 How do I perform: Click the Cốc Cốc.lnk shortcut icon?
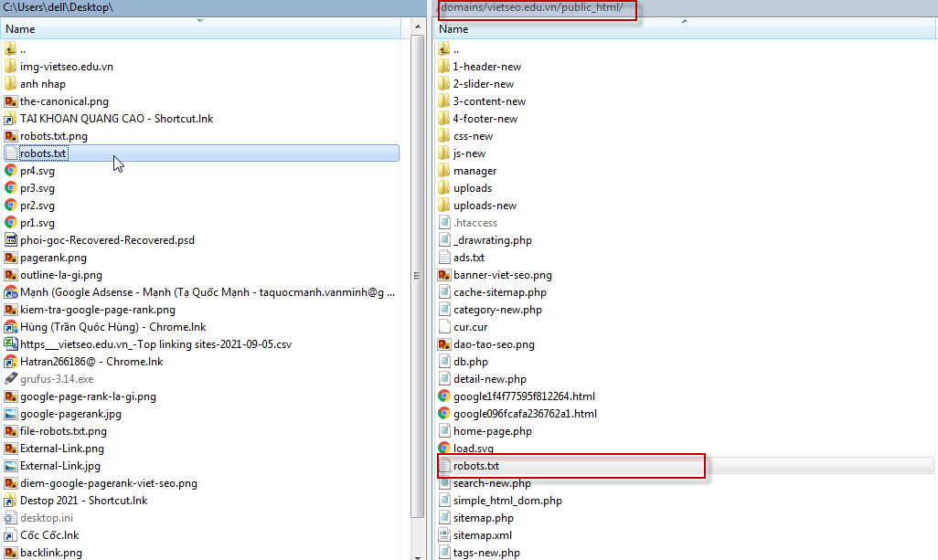(x=11, y=535)
